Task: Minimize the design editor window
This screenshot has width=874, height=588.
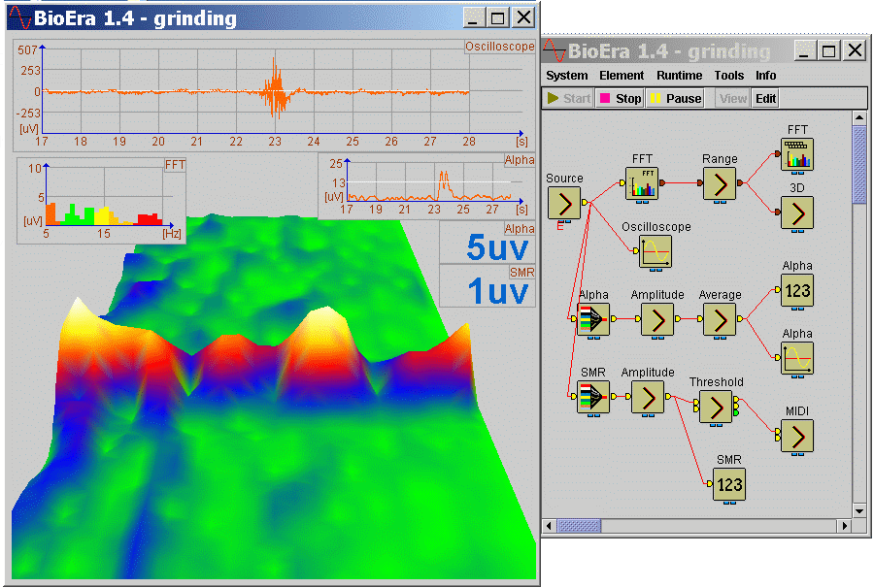Action: (804, 51)
